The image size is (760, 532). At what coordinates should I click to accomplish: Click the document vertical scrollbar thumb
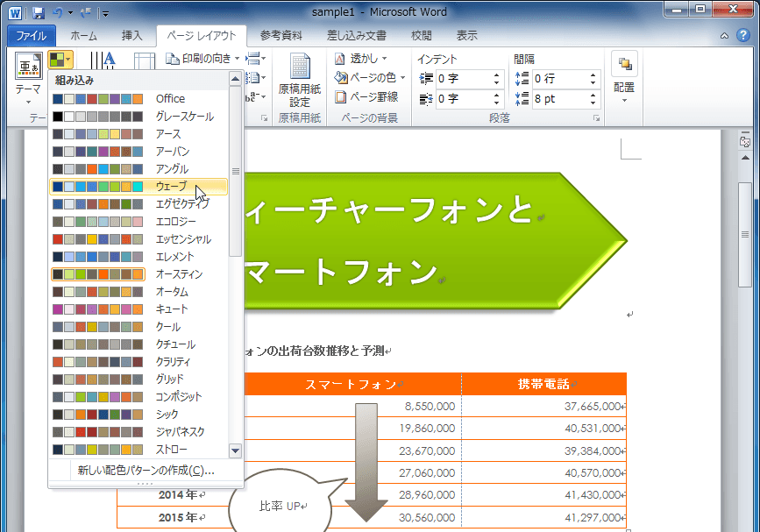pyautogui.click(x=745, y=235)
